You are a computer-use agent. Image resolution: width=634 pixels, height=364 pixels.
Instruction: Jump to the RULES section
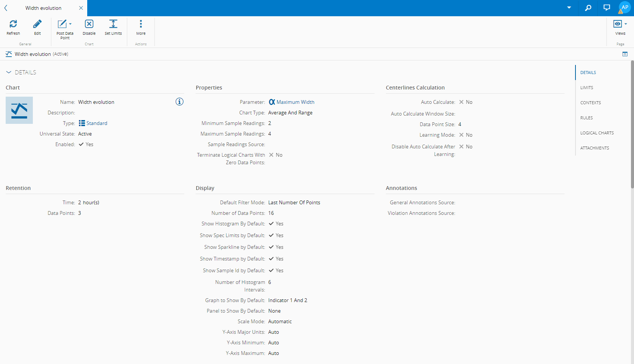586,118
